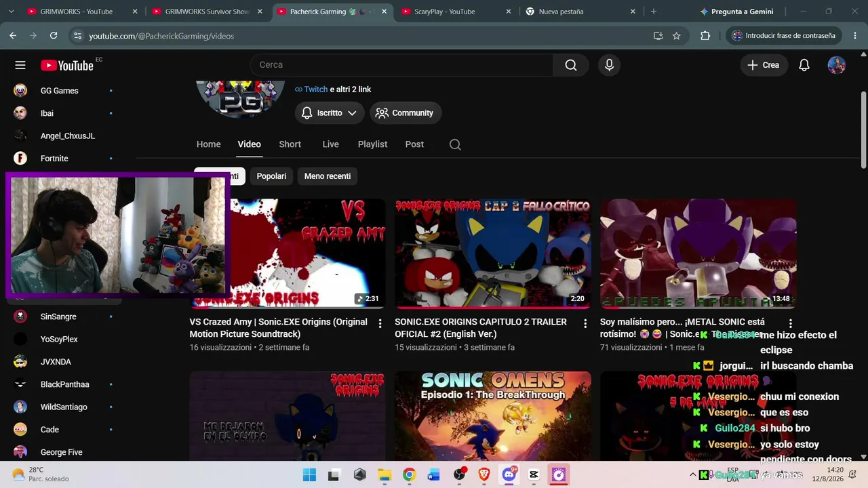This screenshot has width=868, height=488.
Task: Open the channel Community button
Action: pos(406,113)
